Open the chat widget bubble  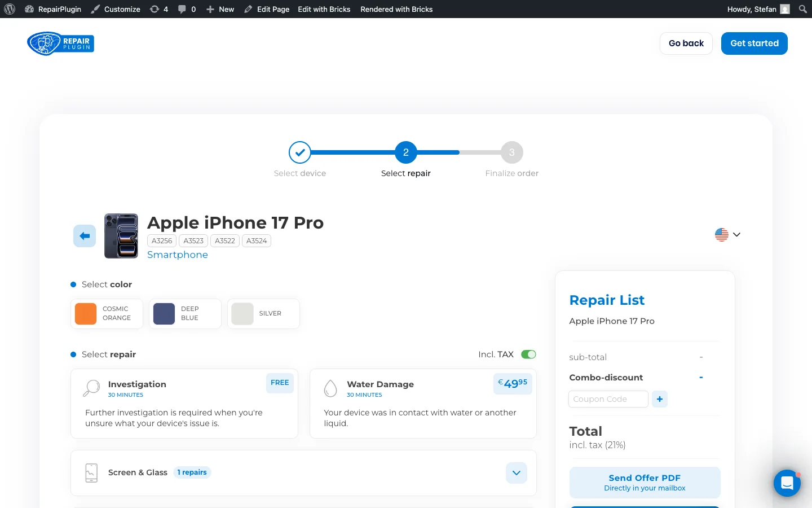[x=787, y=483]
